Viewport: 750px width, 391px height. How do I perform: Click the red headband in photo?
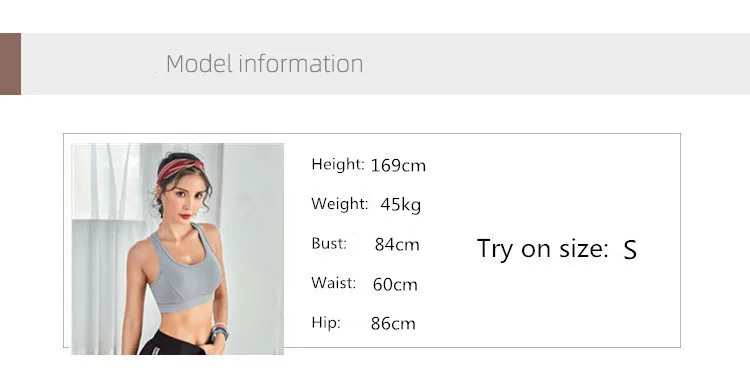pos(181,168)
